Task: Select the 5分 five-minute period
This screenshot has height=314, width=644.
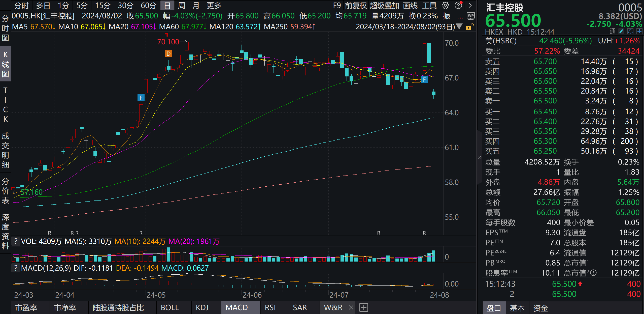Action: 82,5
